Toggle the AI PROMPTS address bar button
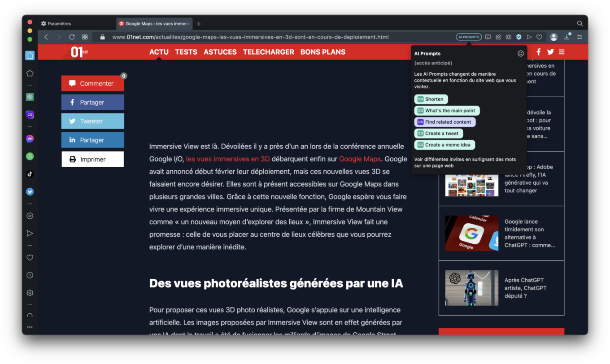Image resolution: width=610 pixels, height=364 pixels. [469, 37]
